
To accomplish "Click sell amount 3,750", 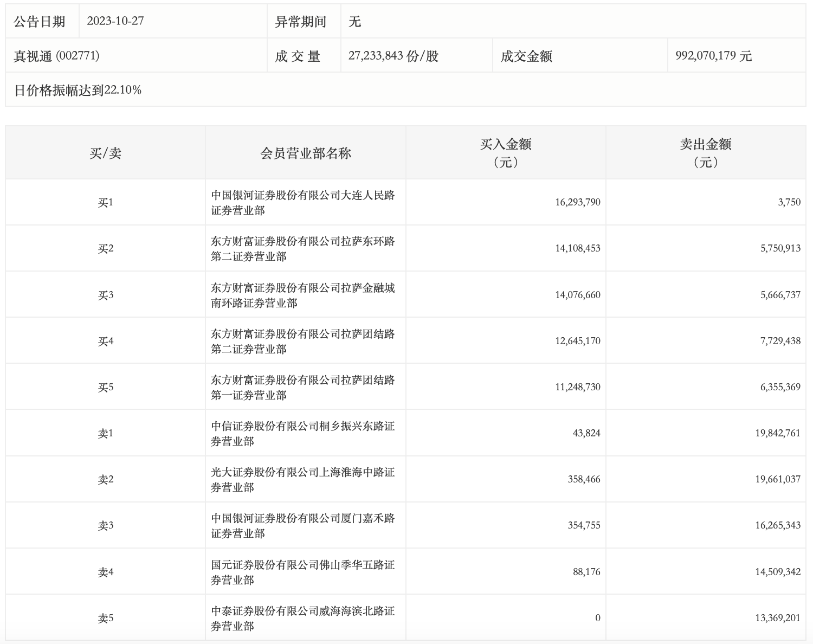I will tap(789, 202).
